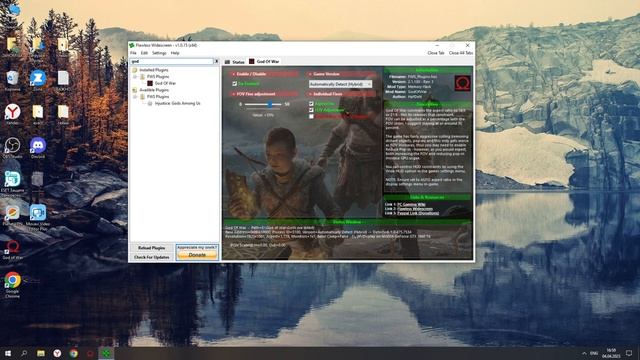640x360 pixels.
Task: Click in the plugin search field
Action: coord(171,61)
